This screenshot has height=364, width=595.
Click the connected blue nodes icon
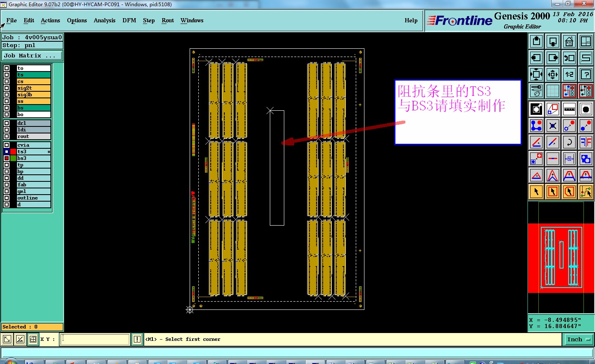coord(536,126)
